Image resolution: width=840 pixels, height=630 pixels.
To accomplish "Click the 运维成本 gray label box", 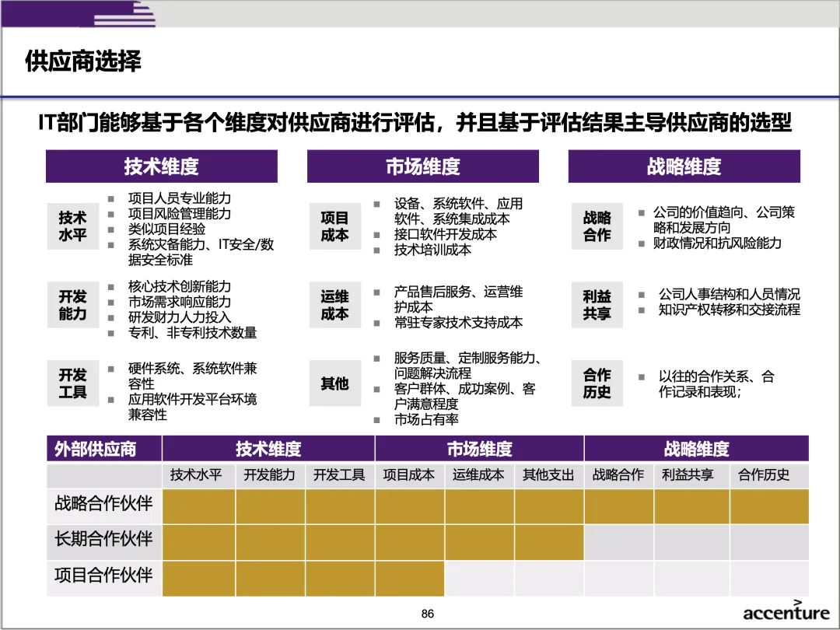I will 334,304.
